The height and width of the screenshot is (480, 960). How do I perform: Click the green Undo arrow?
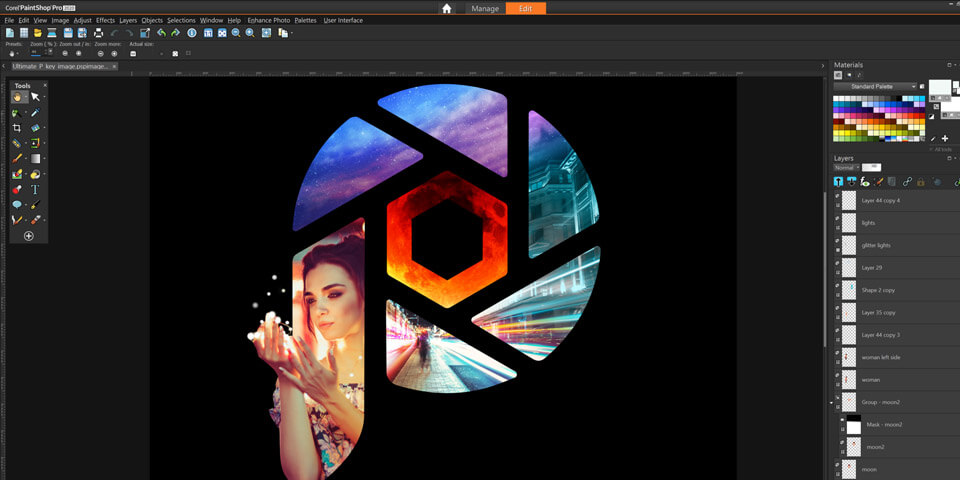click(161, 33)
